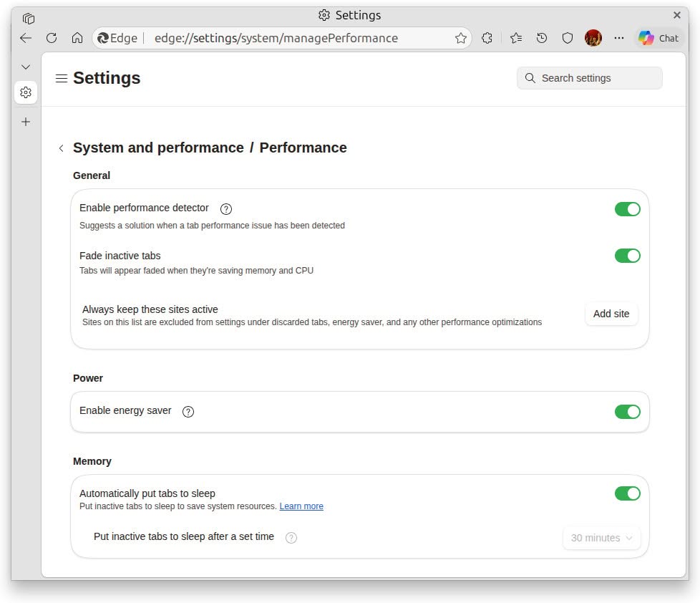Show help for performance detector
Screen dimensions: 700x603
coord(226,209)
